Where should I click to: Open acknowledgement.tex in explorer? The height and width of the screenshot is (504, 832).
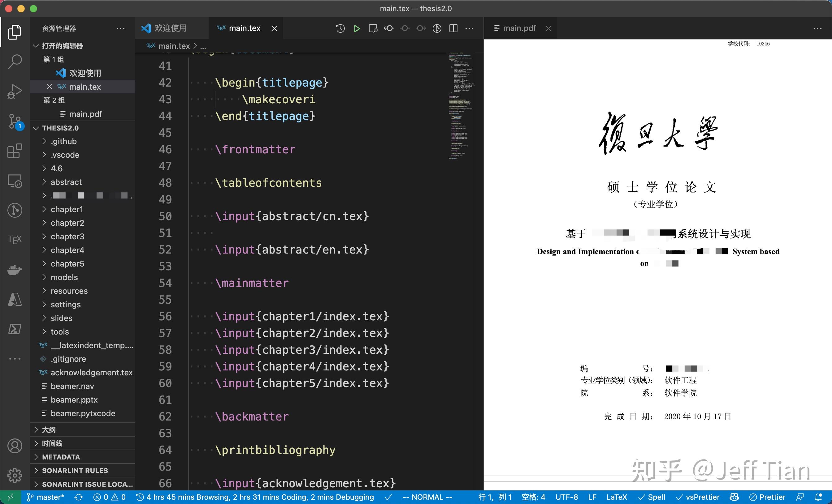pyautogui.click(x=91, y=372)
